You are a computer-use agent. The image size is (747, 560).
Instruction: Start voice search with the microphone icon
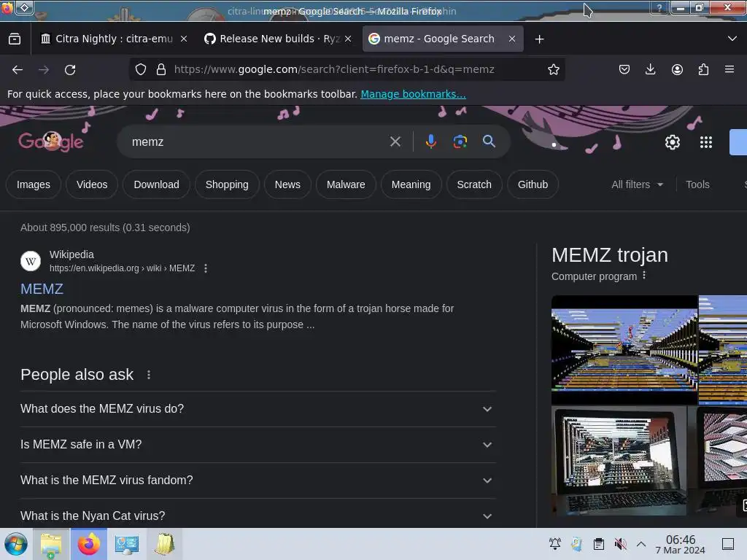coord(430,141)
